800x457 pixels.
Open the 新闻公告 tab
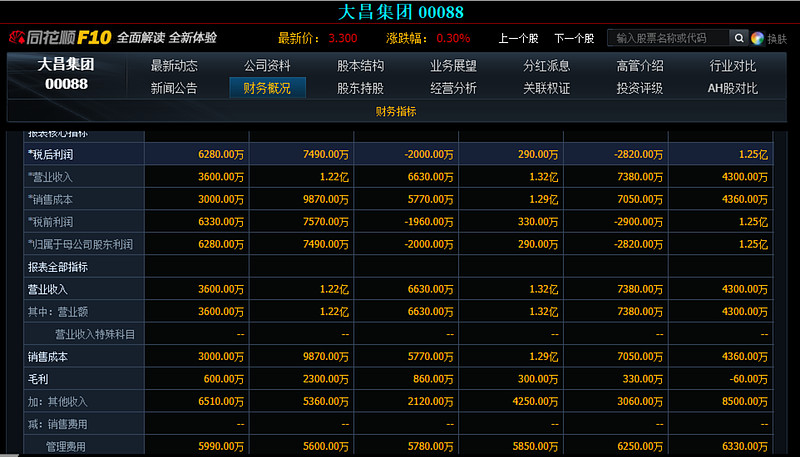point(174,88)
